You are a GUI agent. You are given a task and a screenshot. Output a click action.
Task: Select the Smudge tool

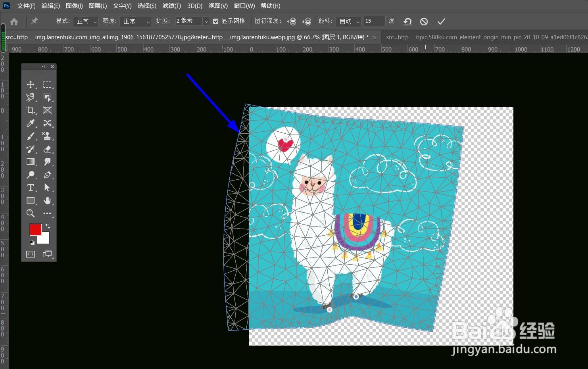point(47,162)
